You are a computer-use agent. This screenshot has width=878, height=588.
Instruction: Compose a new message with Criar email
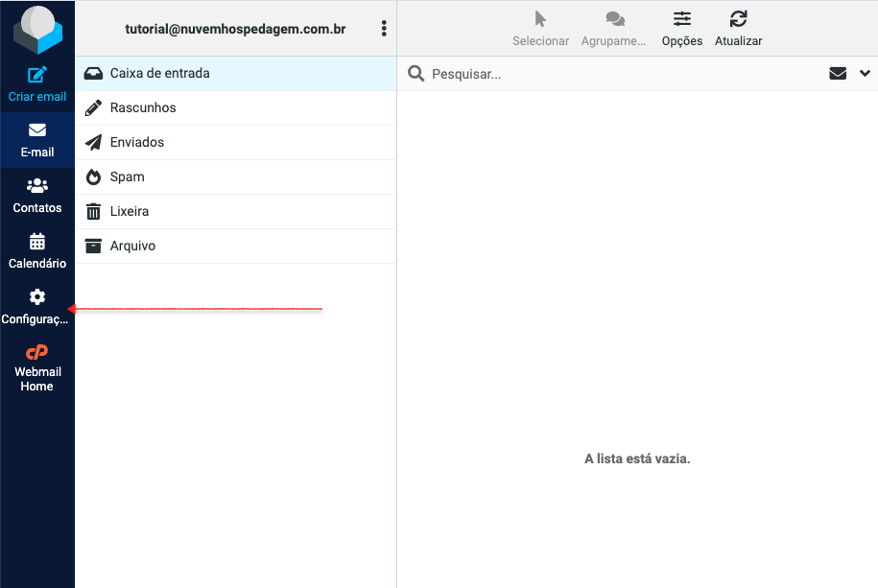[x=37, y=83]
